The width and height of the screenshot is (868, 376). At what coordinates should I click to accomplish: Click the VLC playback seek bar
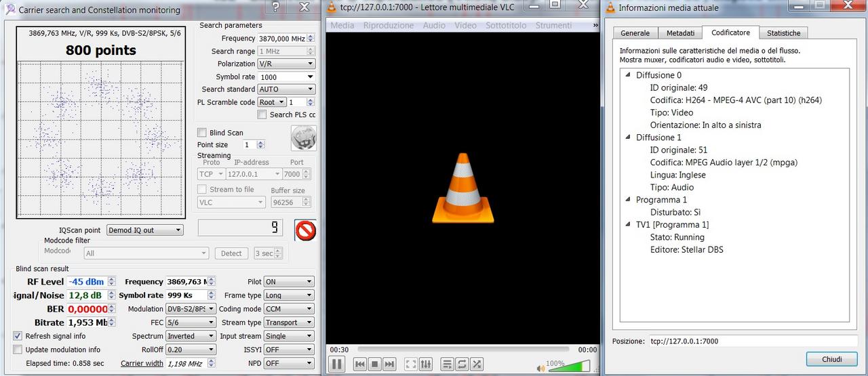coord(462,350)
